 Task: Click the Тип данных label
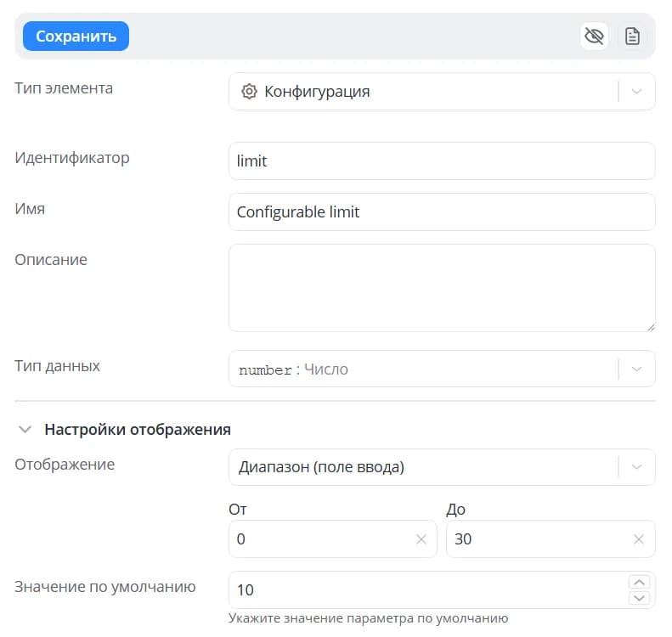tap(57, 366)
